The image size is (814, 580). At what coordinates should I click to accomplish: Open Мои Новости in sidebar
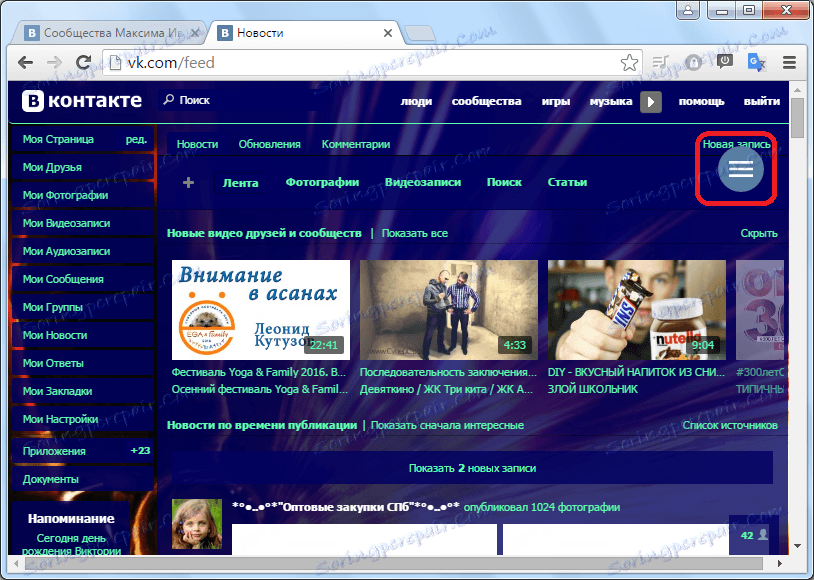pyautogui.click(x=83, y=335)
